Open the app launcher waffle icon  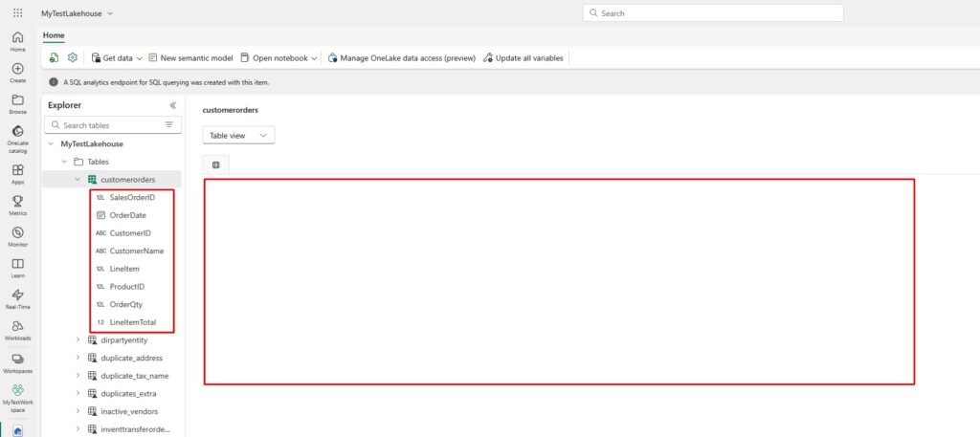[17, 13]
